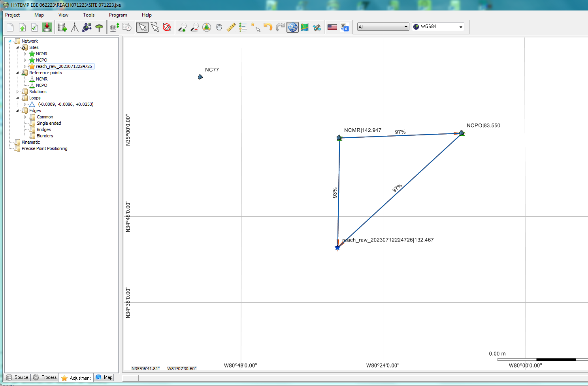Screen dimensions: 588x386
Task: Expand the NCMR site under Sites
Action: pos(25,54)
